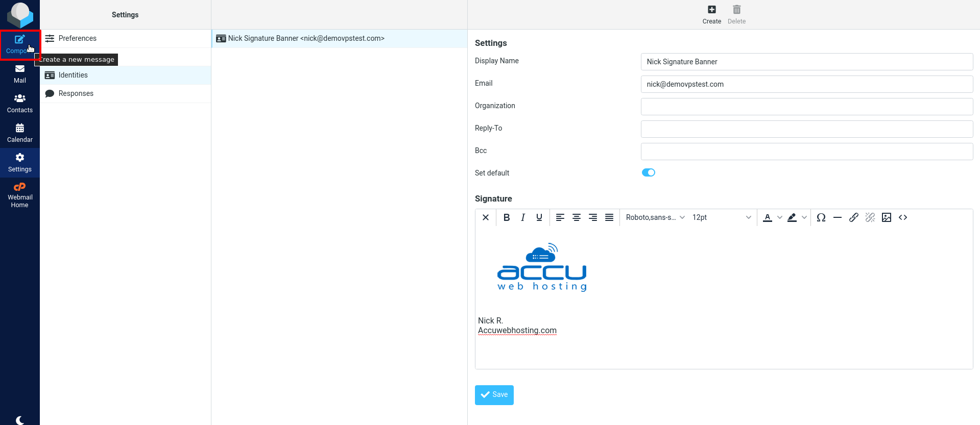Screen dimensions: 980x425
Task: Save the identity settings
Action: (494, 395)
